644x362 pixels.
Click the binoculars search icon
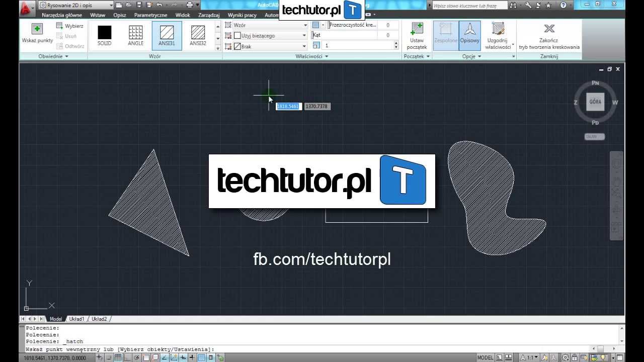click(x=513, y=5)
